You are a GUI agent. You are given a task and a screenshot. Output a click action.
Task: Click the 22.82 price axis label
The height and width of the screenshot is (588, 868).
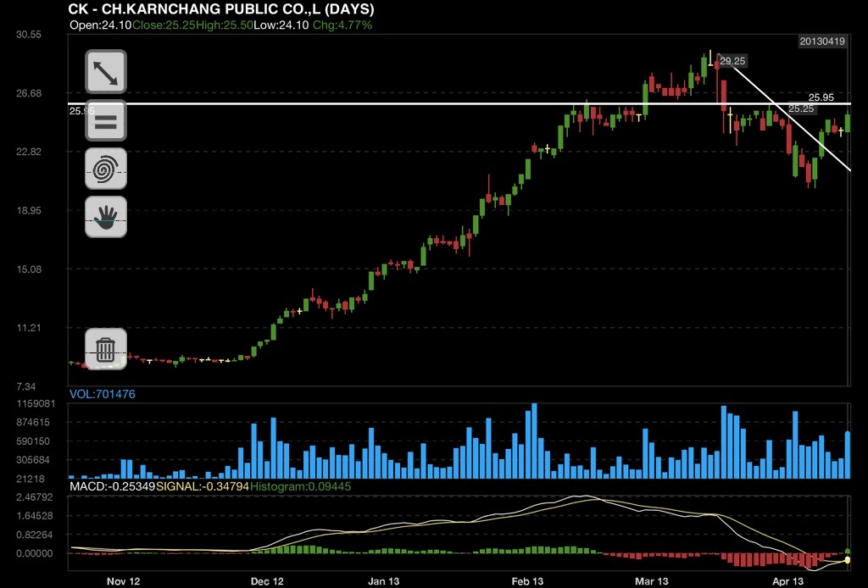[29, 152]
